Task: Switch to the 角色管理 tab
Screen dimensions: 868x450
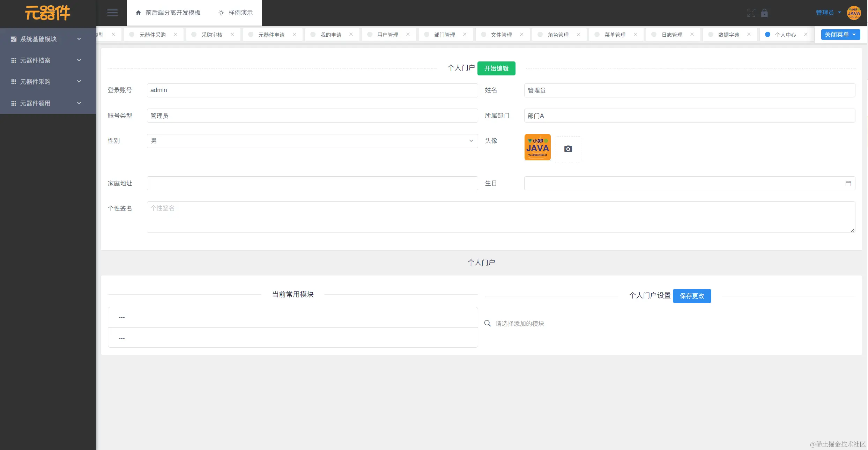Action: coord(558,35)
